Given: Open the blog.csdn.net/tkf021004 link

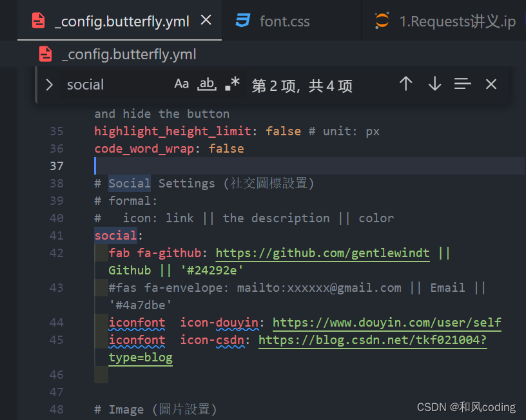Looking at the screenshot, I should (373, 340).
